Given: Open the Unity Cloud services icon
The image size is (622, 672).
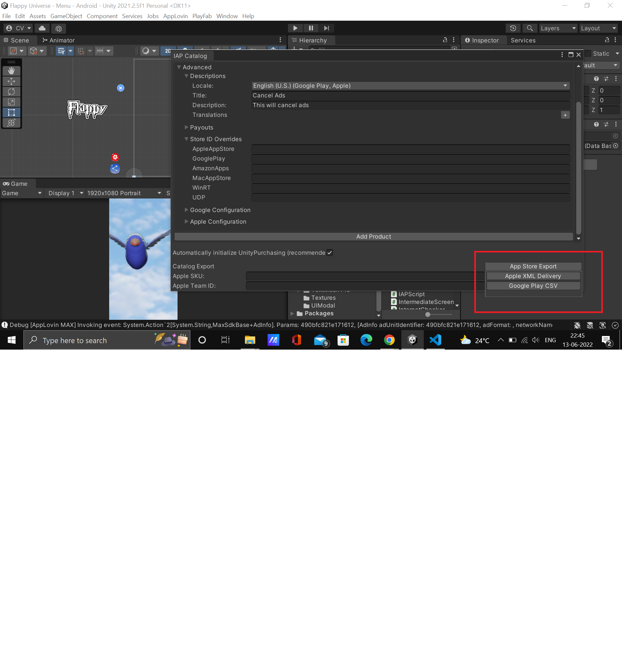Looking at the screenshot, I should [x=42, y=28].
